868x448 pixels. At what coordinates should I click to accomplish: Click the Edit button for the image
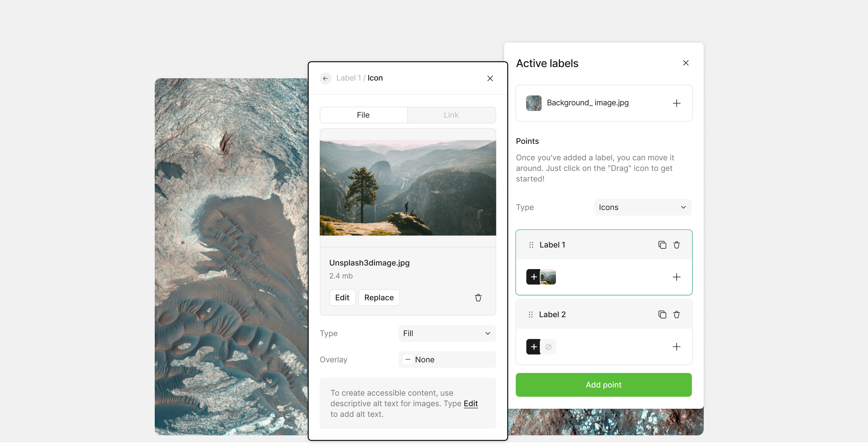coord(342,298)
